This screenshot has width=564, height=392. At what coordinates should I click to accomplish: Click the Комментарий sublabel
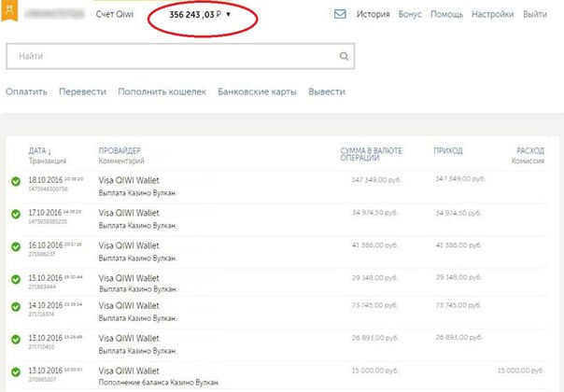(121, 161)
